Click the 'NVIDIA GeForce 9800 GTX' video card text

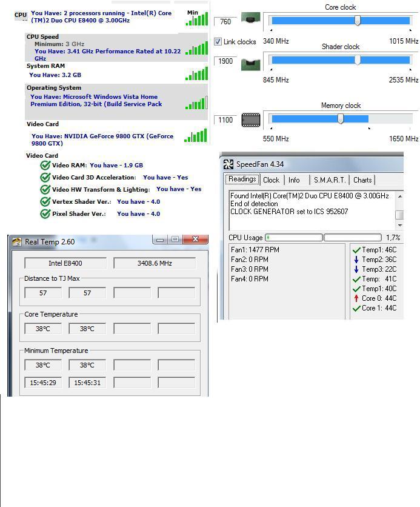pyautogui.click(x=102, y=139)
